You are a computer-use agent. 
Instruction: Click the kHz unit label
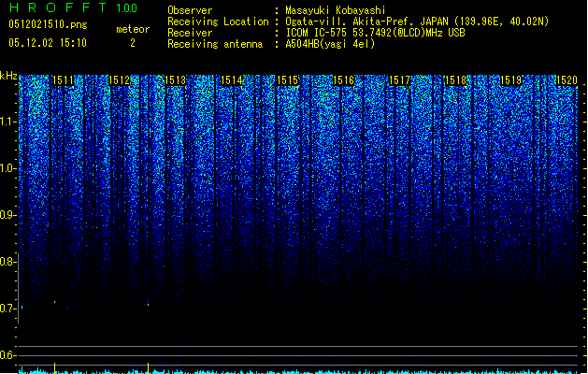point(8,76)
